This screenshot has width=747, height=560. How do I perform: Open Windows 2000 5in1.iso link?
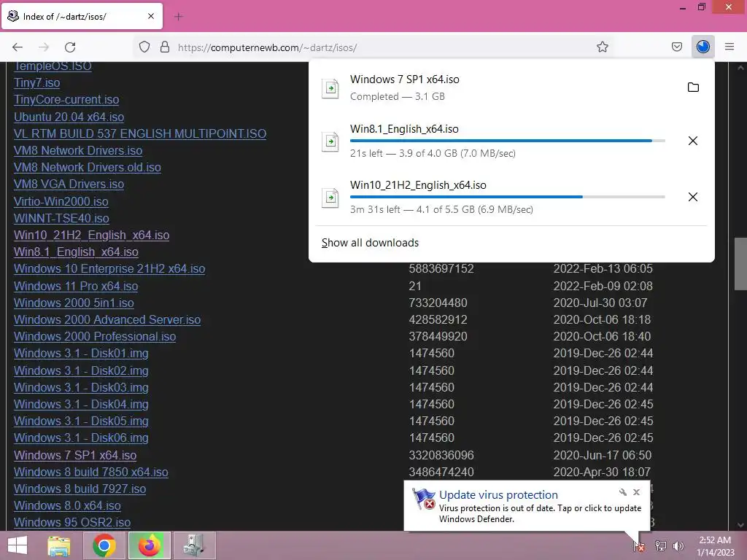(74, 303)
